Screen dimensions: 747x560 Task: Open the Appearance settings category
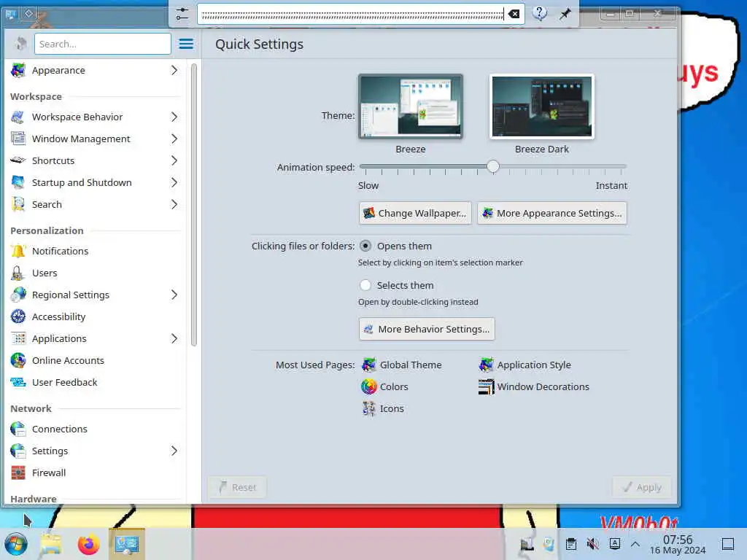[94, 70]
